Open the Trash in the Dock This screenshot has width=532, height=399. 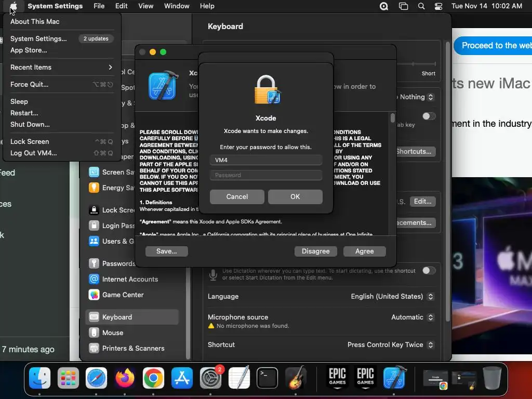click(x=493, y=378)
